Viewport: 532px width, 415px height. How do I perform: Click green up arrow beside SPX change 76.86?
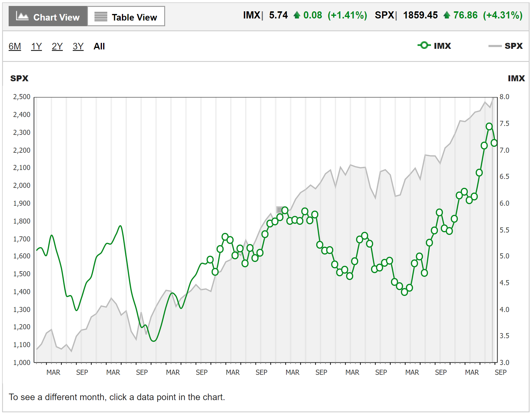point(446,15)
